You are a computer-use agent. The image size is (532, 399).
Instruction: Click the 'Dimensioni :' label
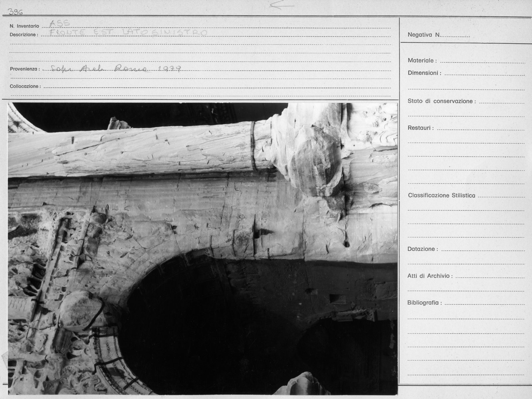(425, 73)
